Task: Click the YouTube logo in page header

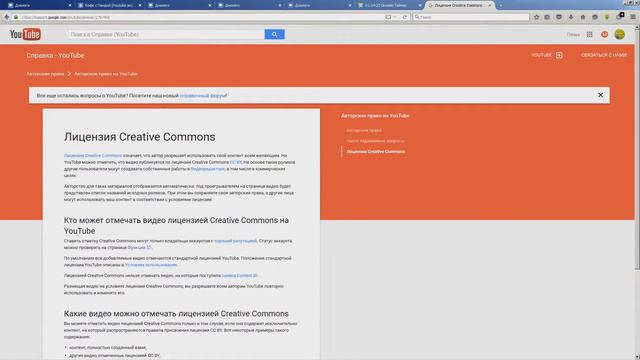Action: (x=25, y=34)
